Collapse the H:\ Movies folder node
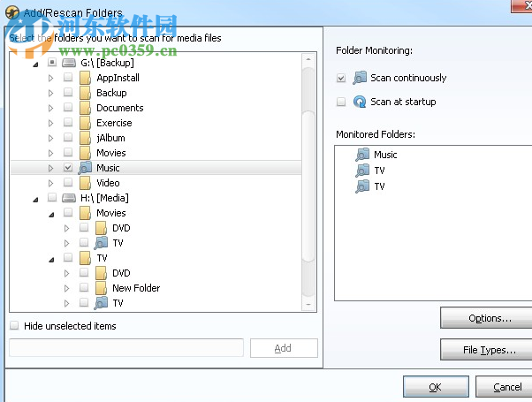 coord(51,215)
